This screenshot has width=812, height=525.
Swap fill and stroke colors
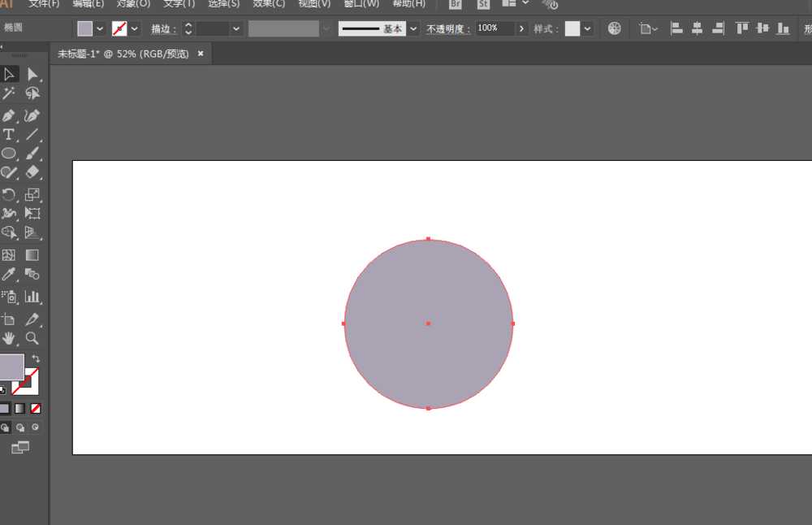(36, 358)
